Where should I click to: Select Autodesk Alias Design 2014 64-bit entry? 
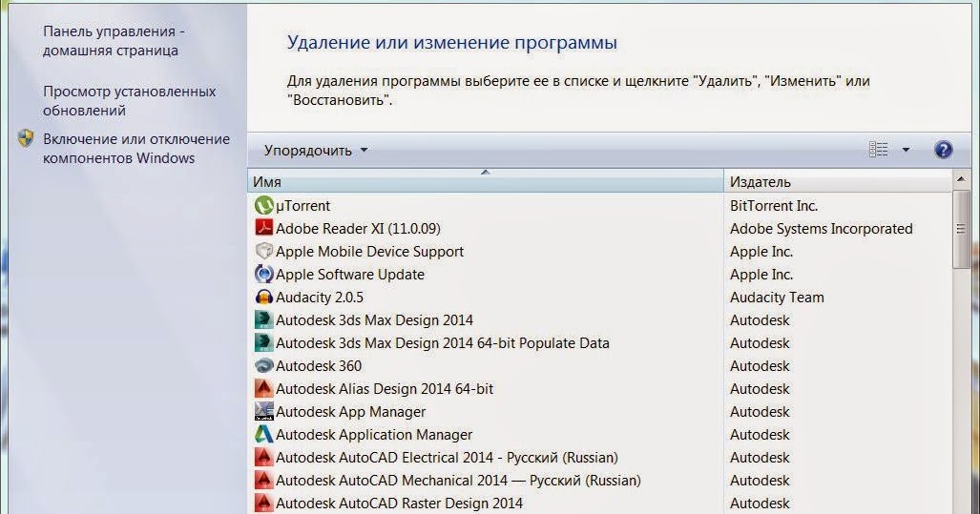[385, 388]
